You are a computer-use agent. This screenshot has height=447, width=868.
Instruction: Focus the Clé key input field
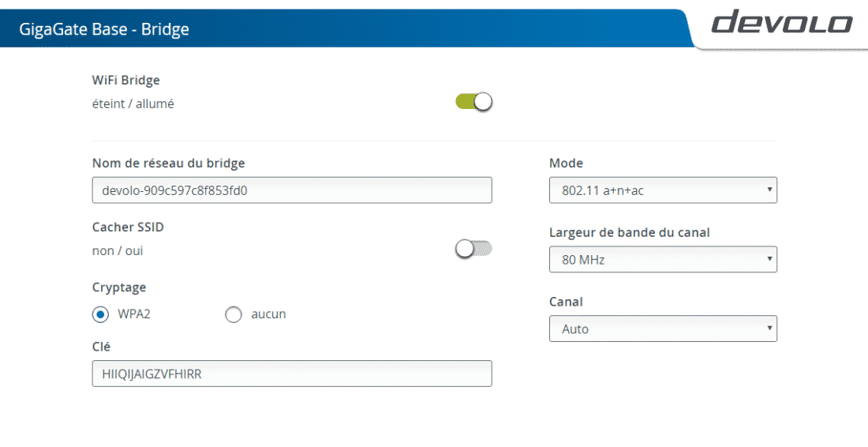(x=292, y=374)
